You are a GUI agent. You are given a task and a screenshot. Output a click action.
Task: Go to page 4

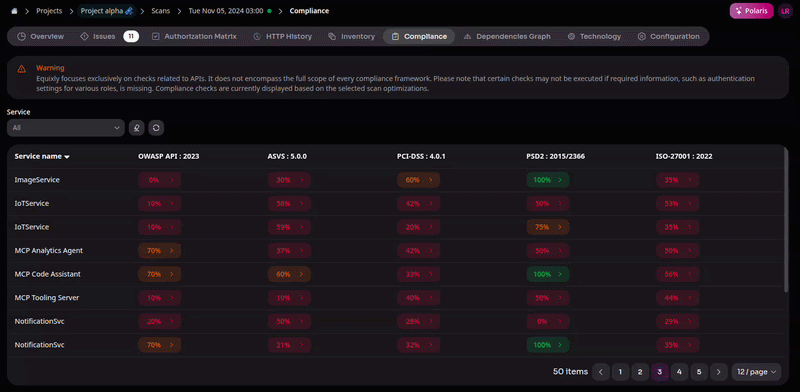pyautogui.click(x=679, y=372)
